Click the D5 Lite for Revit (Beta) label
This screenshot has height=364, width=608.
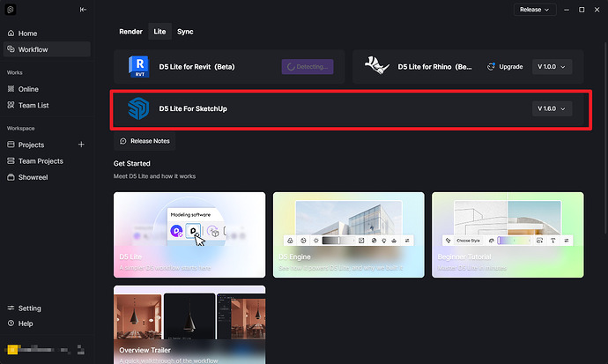click(x=197, y=67)
